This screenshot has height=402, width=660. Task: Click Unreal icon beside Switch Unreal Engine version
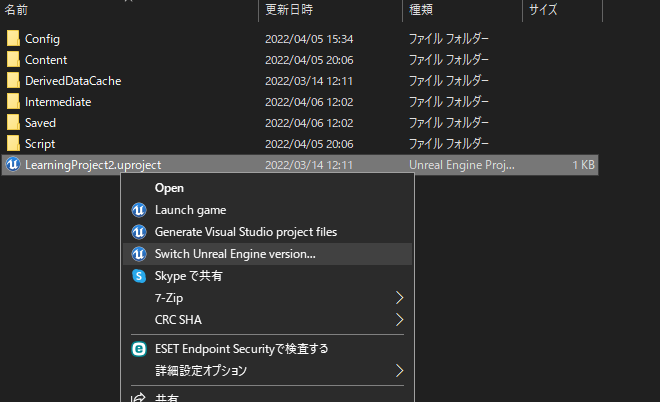tap(139, 254)
